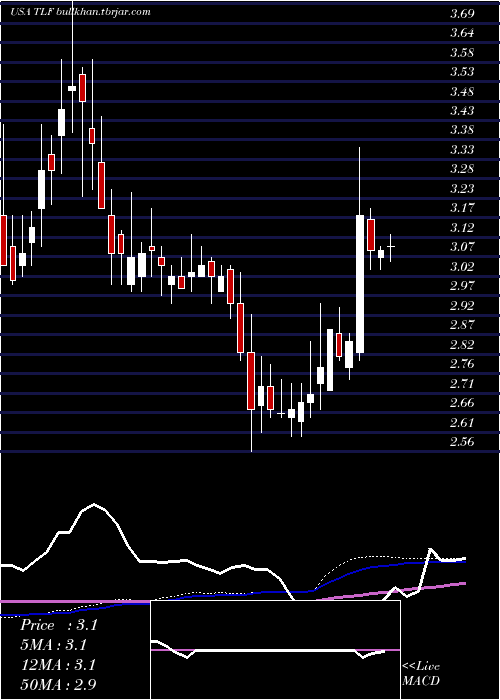
Task: Click the MACD inset chart panel
Action: [x=275, y=650]
